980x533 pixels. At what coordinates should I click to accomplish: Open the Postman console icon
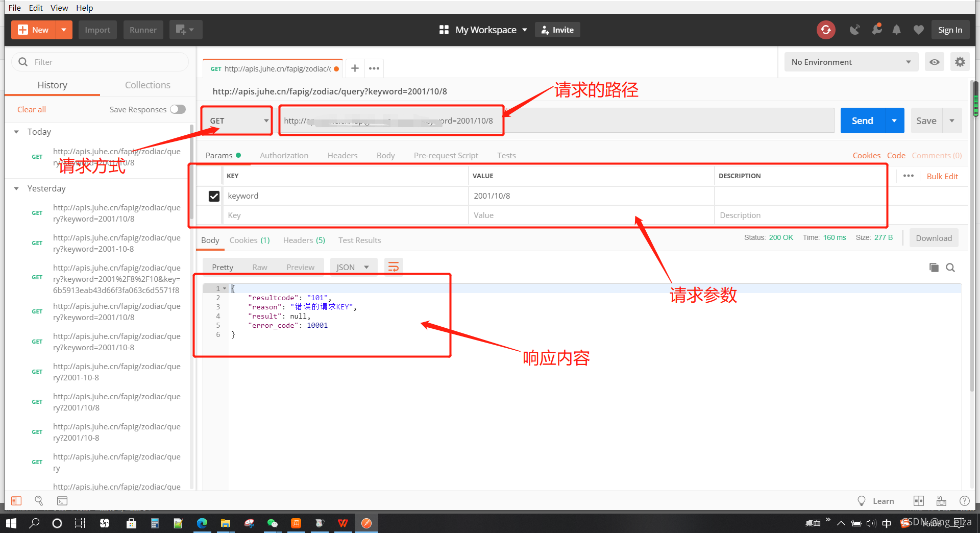coord(62,501)
